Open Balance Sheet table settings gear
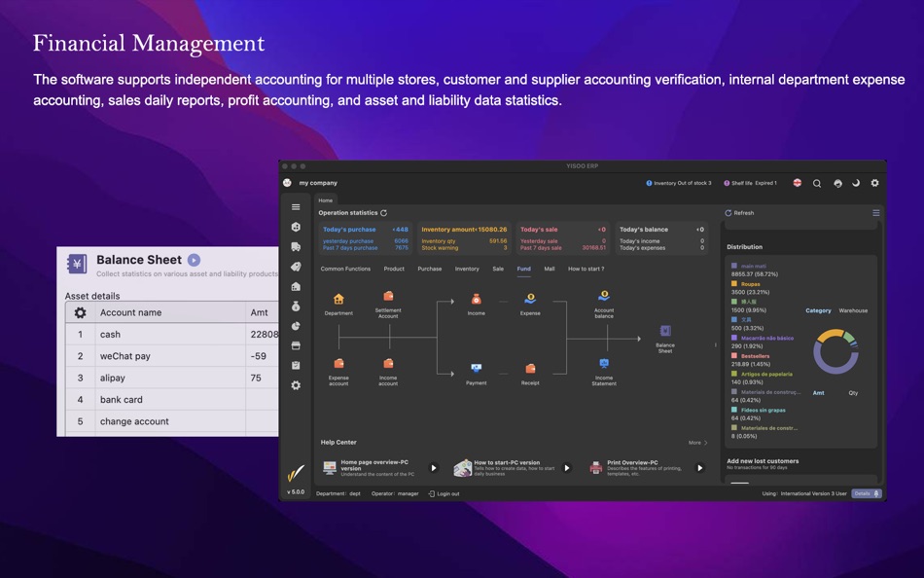This screenshot has width=924, height=578. pyautogui.click(x=80, y=312)
